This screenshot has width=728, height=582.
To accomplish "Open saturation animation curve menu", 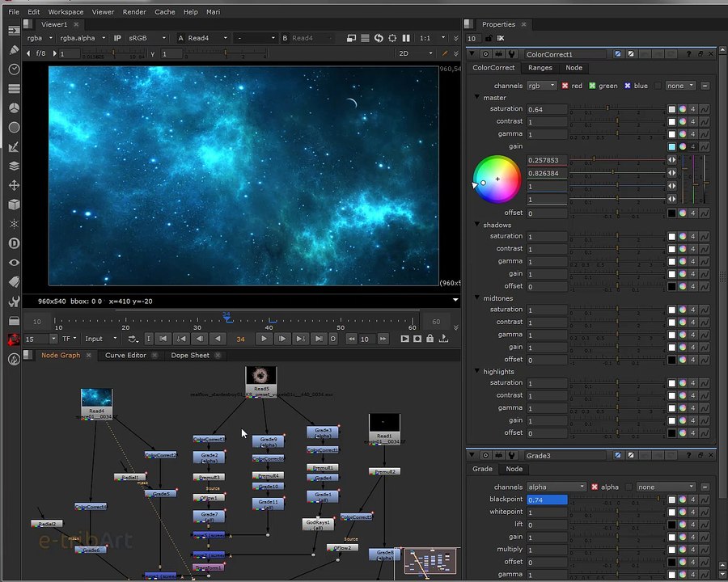I will pyautogui.click(x=704, y=109).
